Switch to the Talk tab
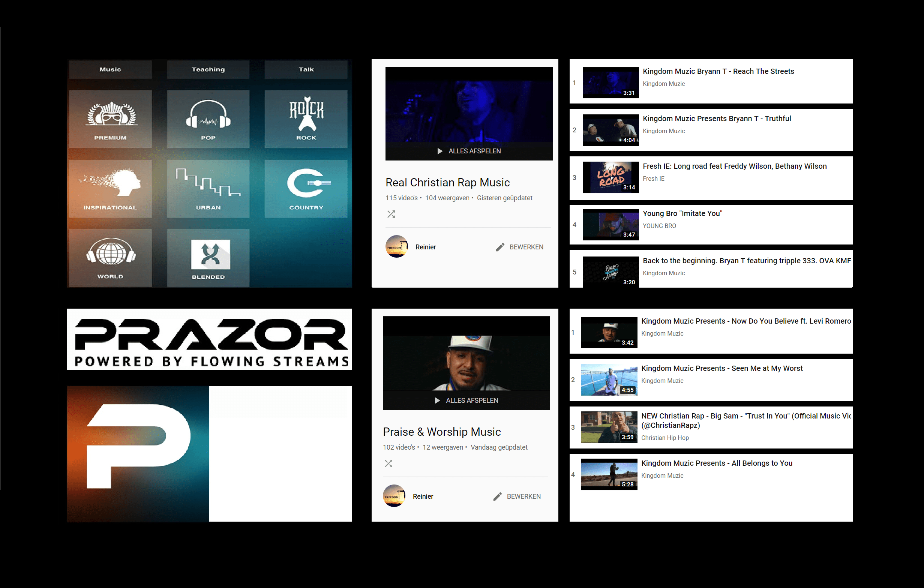Viewport: 924px width, 588px height. (x=306, y=69)
